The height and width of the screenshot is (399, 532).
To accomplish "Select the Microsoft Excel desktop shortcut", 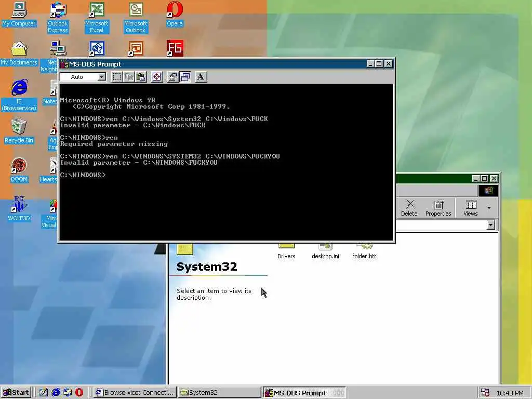I will click(x=97, y=18).
